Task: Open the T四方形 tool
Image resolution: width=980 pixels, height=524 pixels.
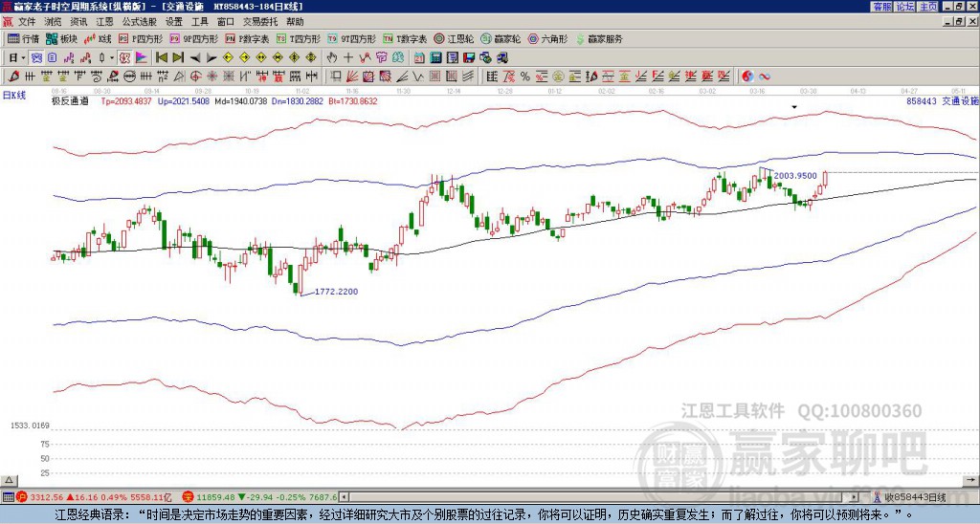Action: 299,38
